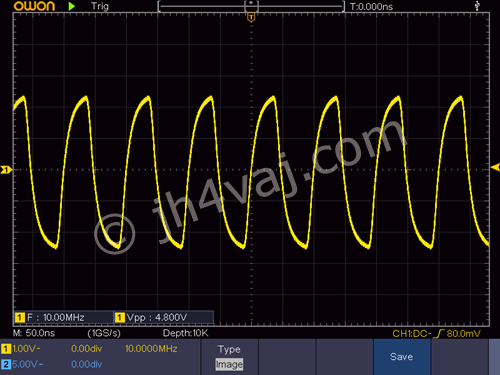
Task: Select the channel 1 badge in frequency measurement
Action: tap(20, 317)
